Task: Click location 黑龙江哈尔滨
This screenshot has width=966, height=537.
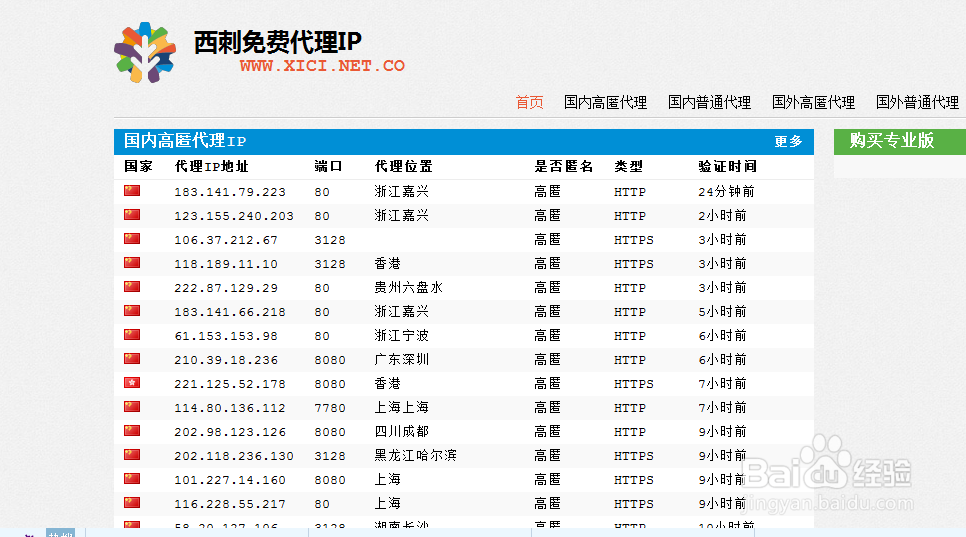Action: pos(416,456)
